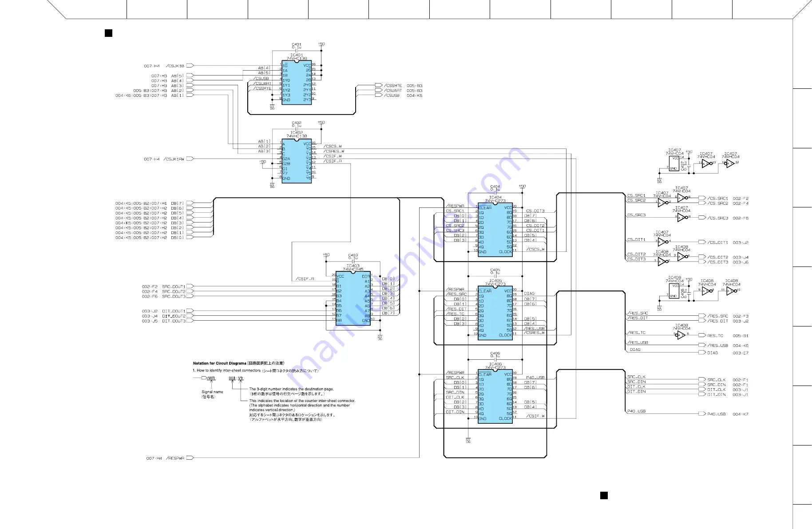
Task: Click the black square marker at top left
Action: click(108, 33)
